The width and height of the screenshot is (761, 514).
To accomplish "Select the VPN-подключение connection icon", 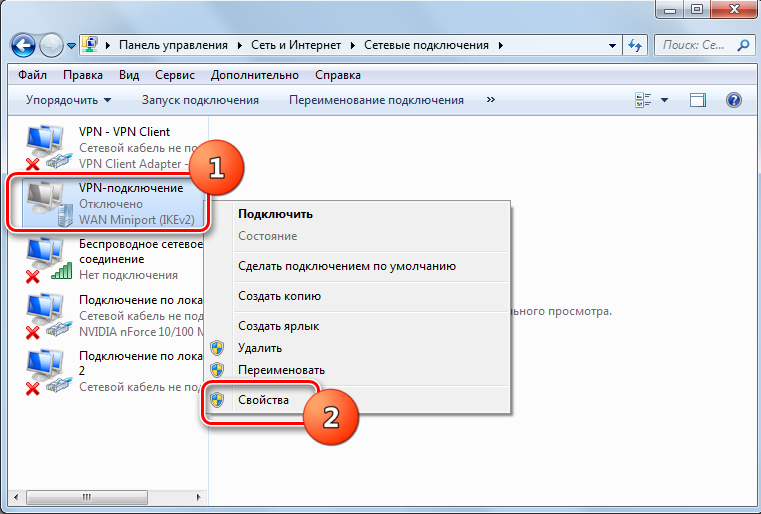I will pos(49,203).
